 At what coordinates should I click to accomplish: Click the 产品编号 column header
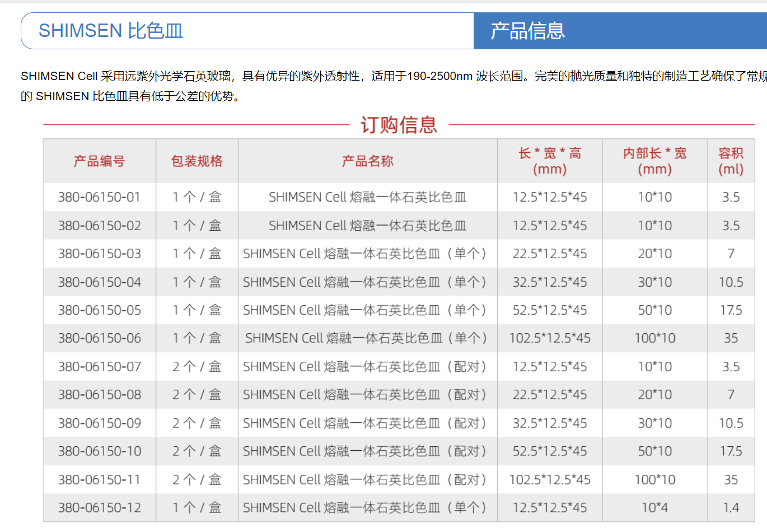pyautogui.click(x=99, y=161)
